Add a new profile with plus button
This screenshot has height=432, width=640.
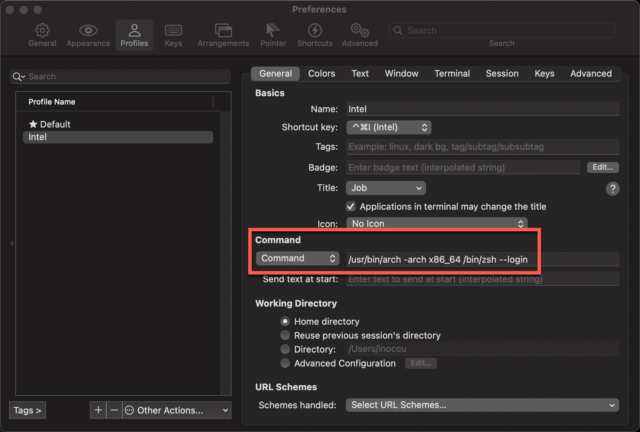[x=98, y=410]
